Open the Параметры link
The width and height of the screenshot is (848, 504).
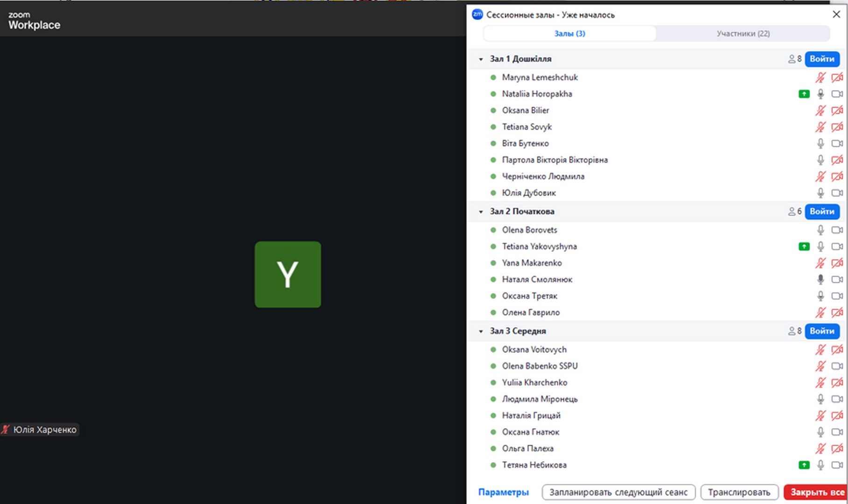tap(503, 492)
